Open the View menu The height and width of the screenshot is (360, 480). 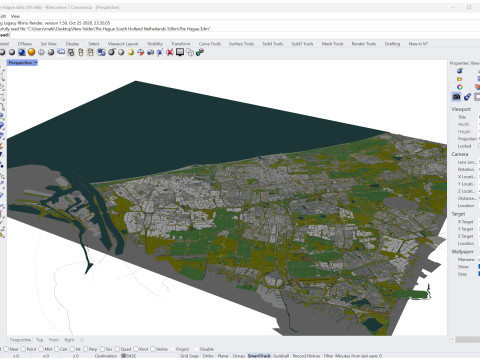click(15, 16)
